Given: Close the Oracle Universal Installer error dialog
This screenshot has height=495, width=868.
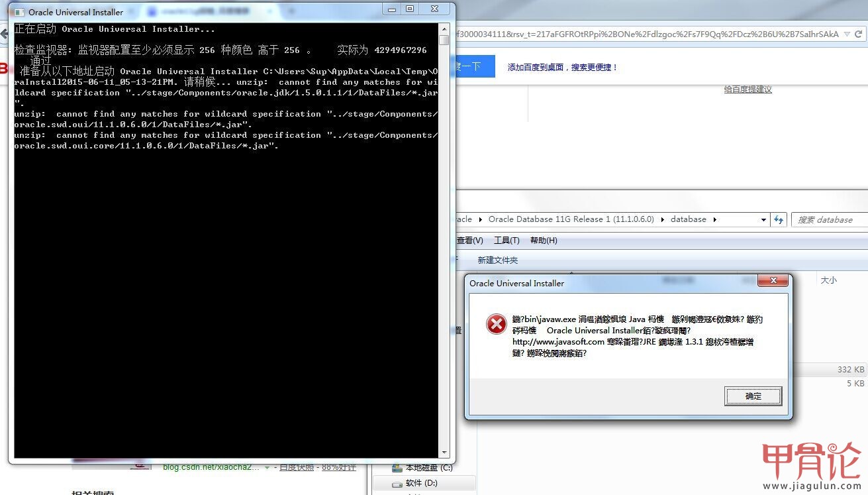Looking at the screenshot, I should pos(773,282).
